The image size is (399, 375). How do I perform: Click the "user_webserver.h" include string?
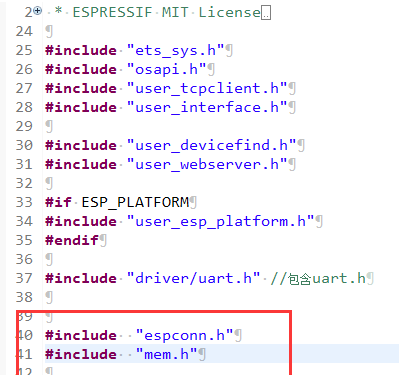(207, 164)
